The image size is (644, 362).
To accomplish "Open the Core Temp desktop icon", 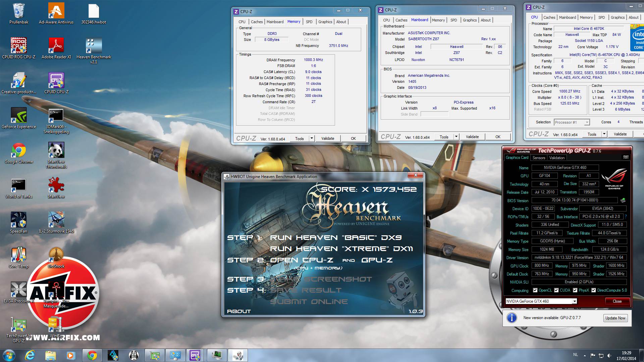I will pyautogui.click(x=19, y=257).
